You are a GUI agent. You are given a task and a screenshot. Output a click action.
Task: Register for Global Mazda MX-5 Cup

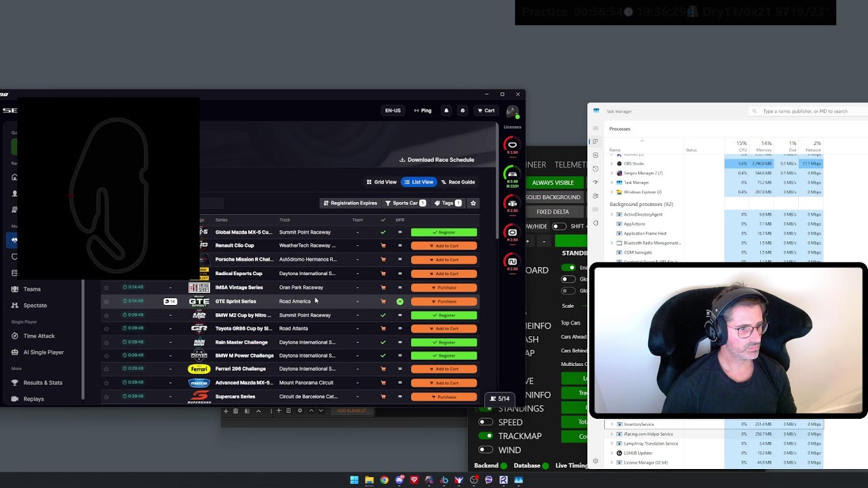click(444, 232)
